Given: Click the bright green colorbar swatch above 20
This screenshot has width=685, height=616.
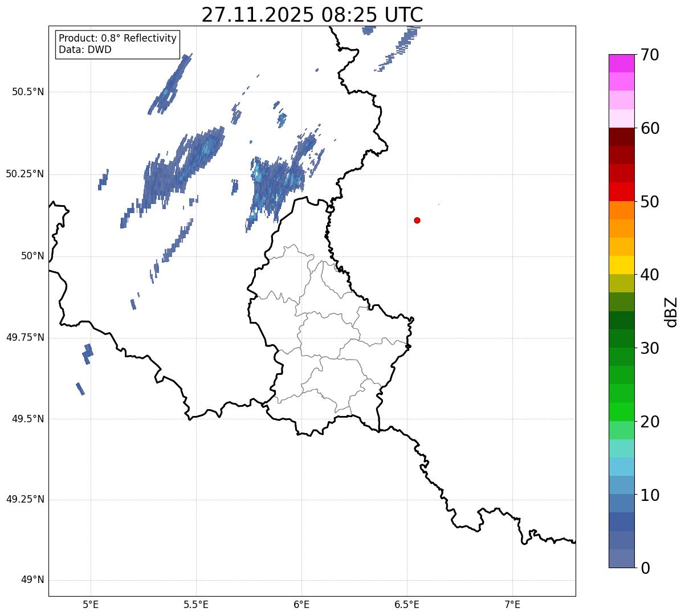Looking at the screenshot, I should pyautogui.click(x=621, y=412).
